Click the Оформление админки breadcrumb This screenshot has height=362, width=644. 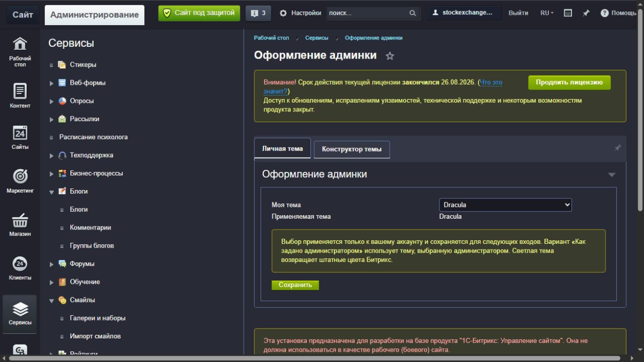[x=374, y=38]
